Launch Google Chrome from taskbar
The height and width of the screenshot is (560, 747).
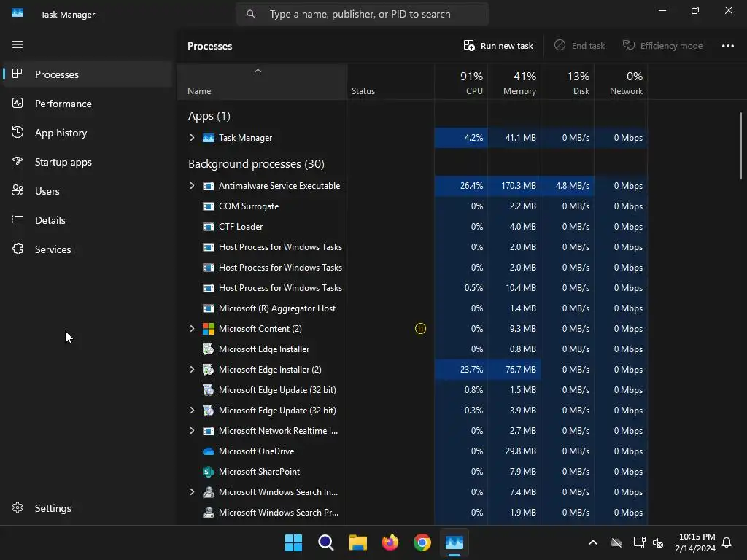point(422,542)
